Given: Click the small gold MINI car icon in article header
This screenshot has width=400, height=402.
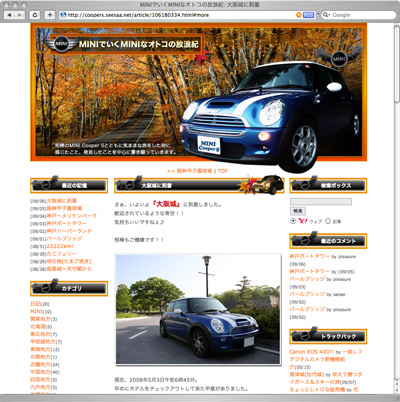Looking at the screenshot, I should pyautogui.click(x=268, y=185).
